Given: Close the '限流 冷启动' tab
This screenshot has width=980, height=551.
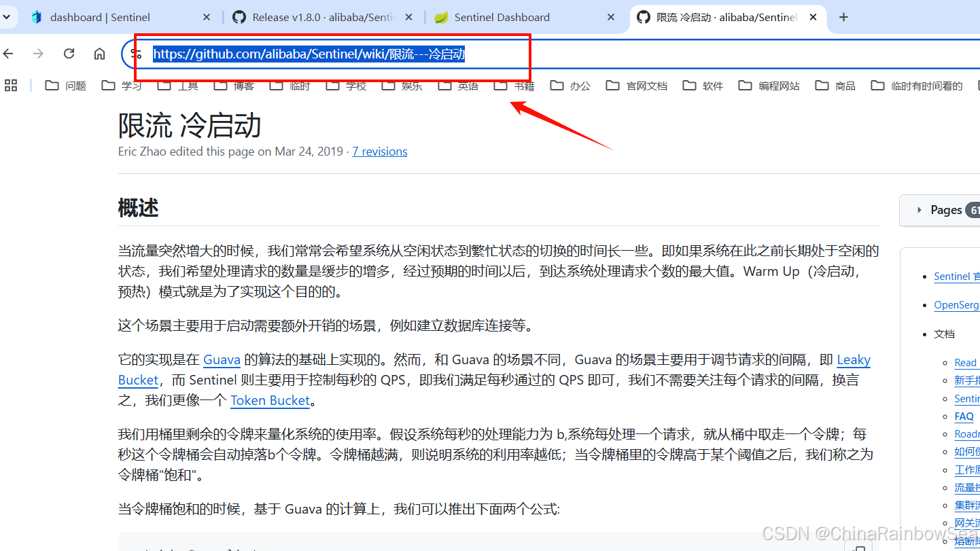Looking at the screenshot, I should [813, 17].
